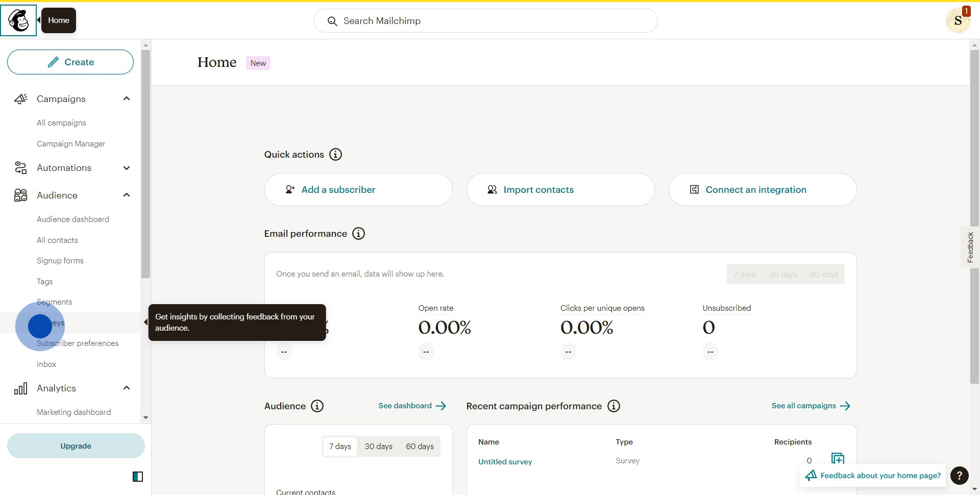The height and width of the screenshot is (495, 980).
Task: Collapse sidebar using the panel toggle icon
Action: [138, 477]
